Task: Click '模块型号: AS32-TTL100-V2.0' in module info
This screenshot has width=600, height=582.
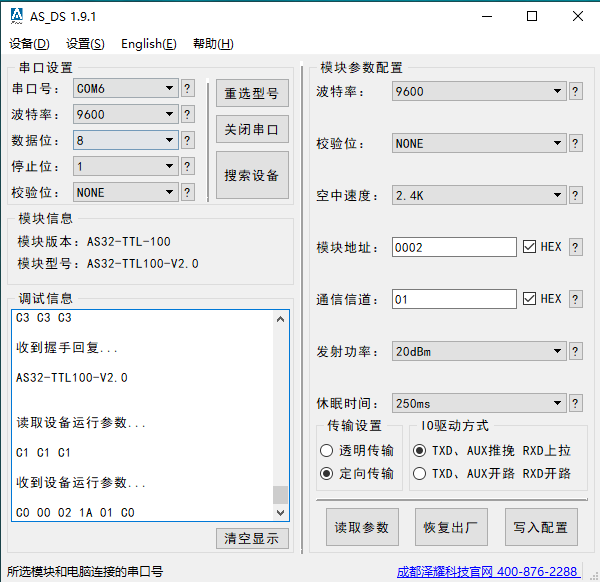Action: point(108,264)
